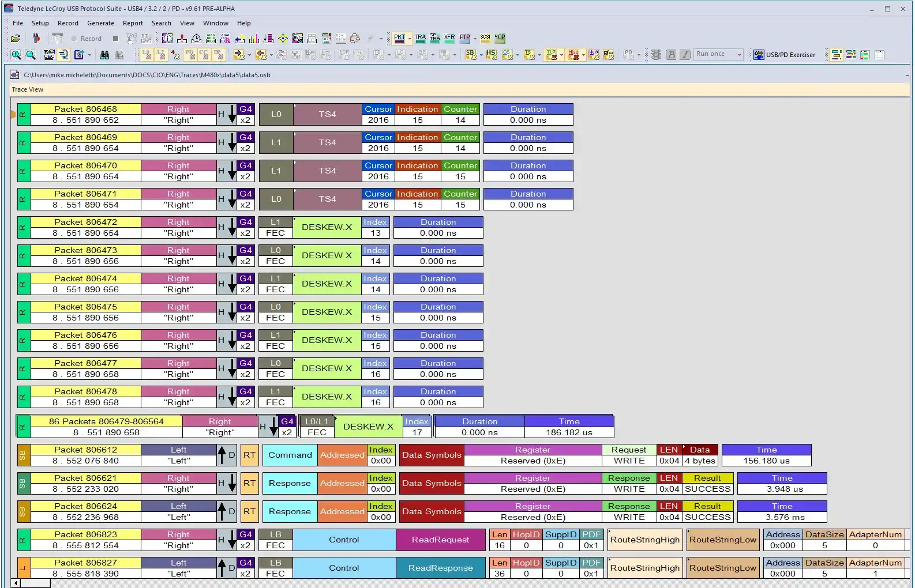Click the Open File folder icon
915x588 pixels.
tap(16, 39)
